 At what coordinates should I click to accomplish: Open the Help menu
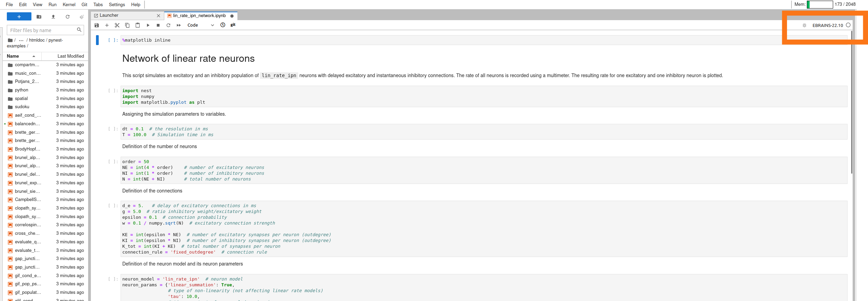pyautogui.click(x=136, y=4)
